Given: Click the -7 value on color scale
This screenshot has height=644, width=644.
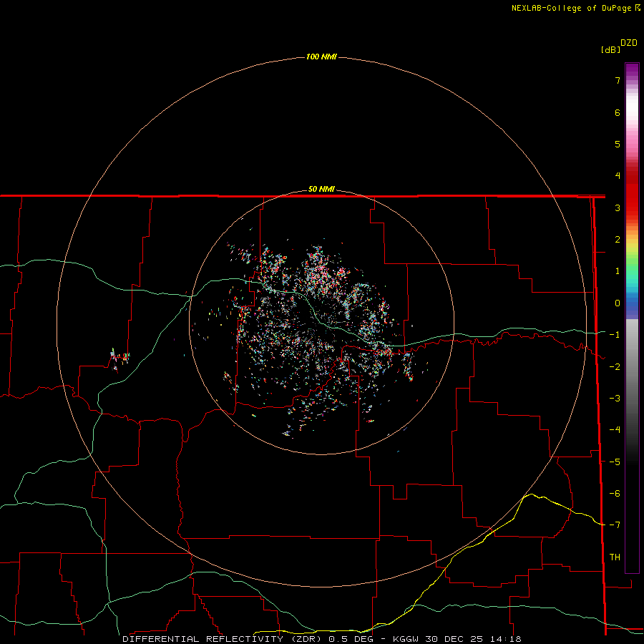Looking at the screenshot, I should [x=615, y=525].
